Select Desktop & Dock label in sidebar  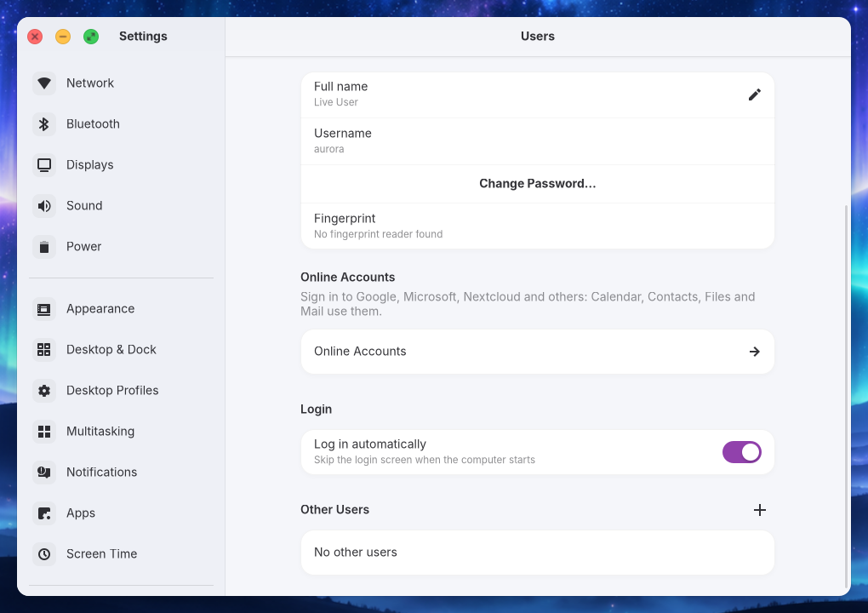[111, 350]
